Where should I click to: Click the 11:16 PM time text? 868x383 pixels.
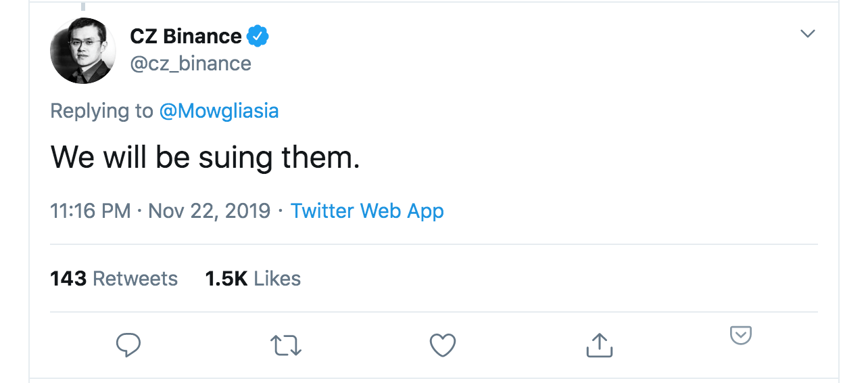pyautogui.click(x=90, y=211)
